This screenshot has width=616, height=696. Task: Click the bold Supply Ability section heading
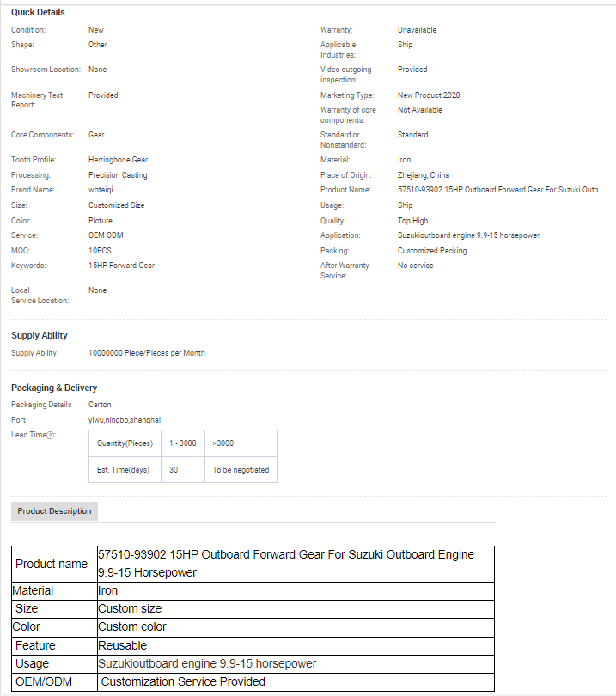click(x=40, y=335)
